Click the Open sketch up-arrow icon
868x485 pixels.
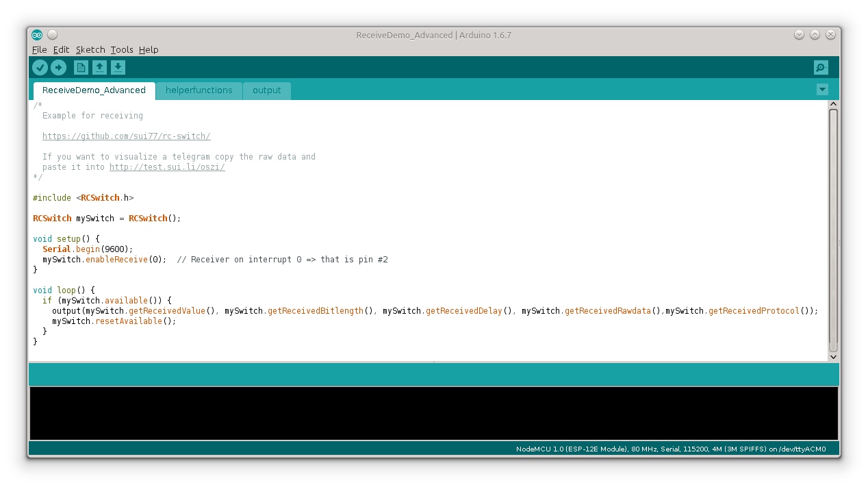coord(100,67)
